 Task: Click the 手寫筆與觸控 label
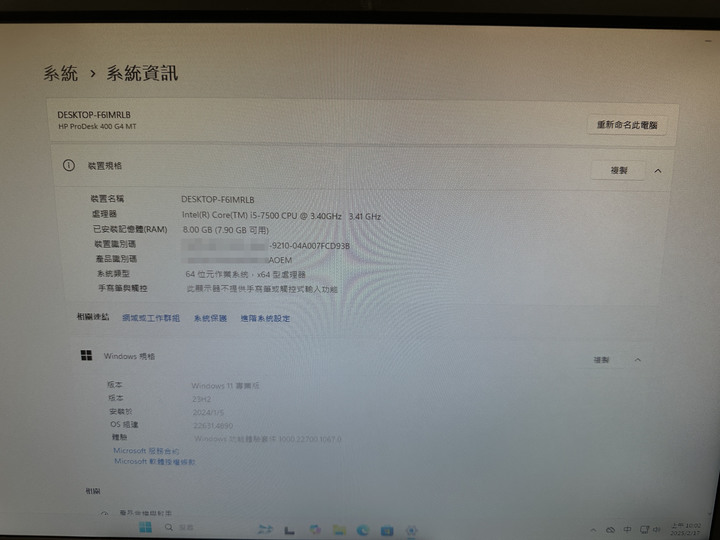coord(123,288)
